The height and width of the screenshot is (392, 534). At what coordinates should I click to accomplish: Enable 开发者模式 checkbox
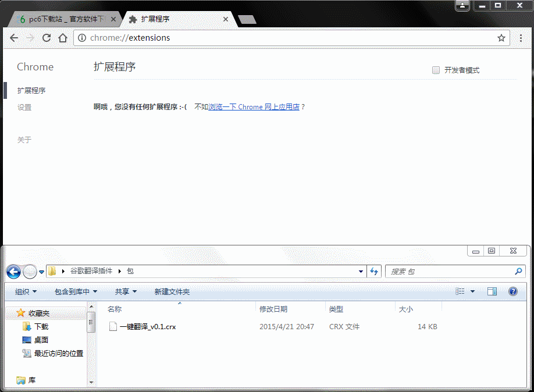pyautogui.click(x=436, y=69)
